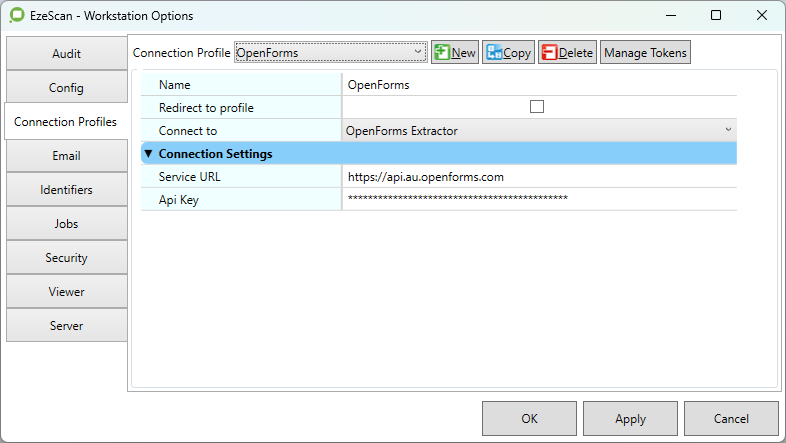Screen dimensions: 786x443
Task: Collapse the Connection Settings section
Action: 148,154
